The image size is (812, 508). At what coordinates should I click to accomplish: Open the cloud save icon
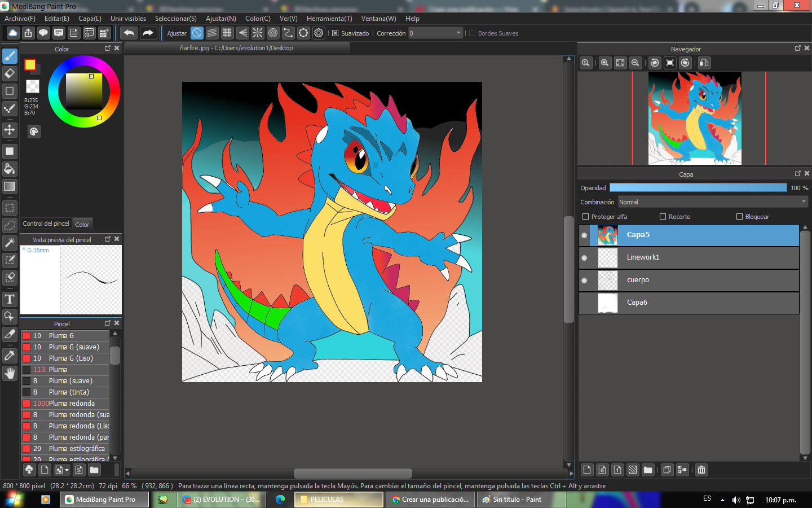12,33
